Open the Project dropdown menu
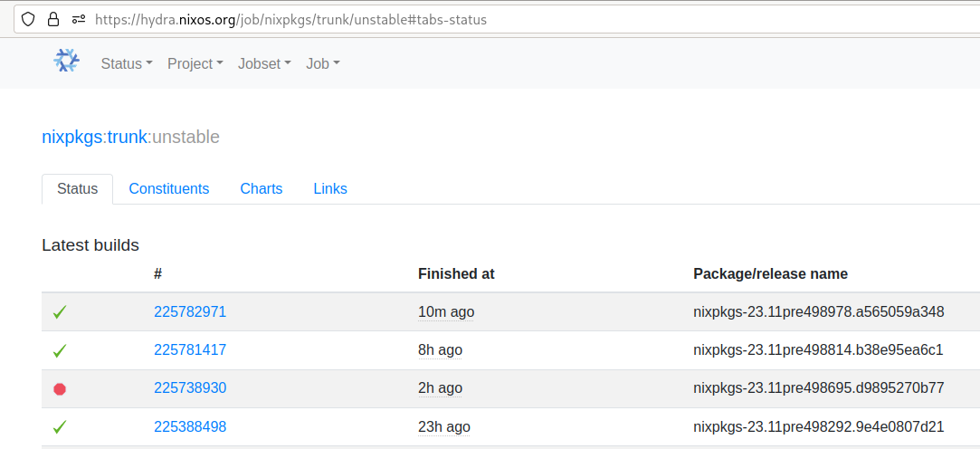Image resolution: width=980 pixels, height=449 pixels. [x=195, y=63]
